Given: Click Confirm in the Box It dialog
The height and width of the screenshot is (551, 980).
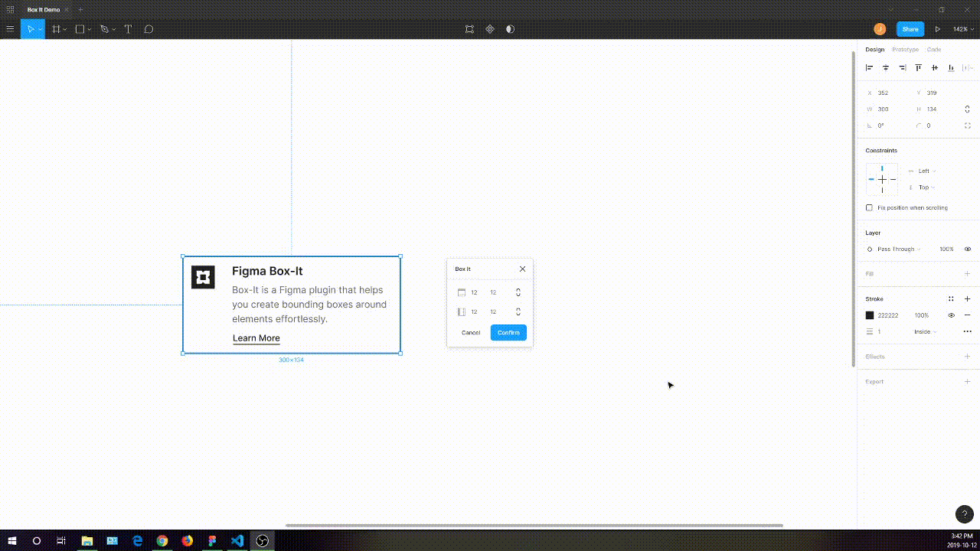Looking at the screenshot, I should click(x=508, y=332).
